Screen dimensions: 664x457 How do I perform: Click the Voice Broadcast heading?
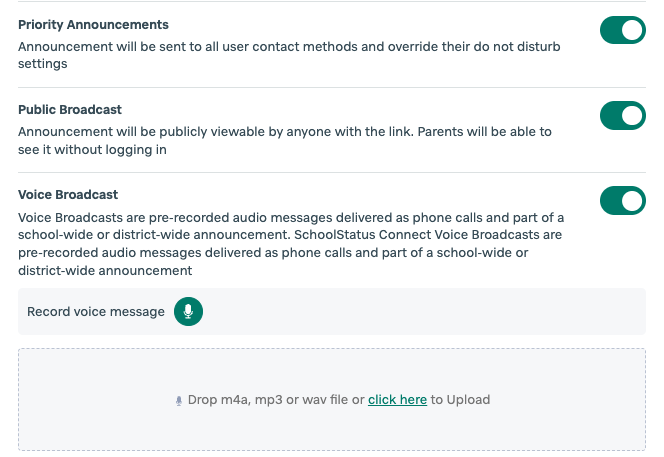click(x=68, y=195)
